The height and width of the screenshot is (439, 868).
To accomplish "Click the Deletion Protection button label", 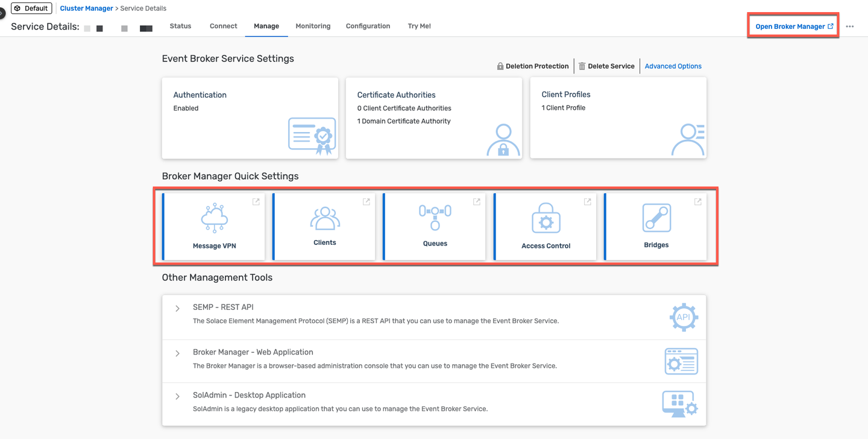I will (x=537, y=66).
